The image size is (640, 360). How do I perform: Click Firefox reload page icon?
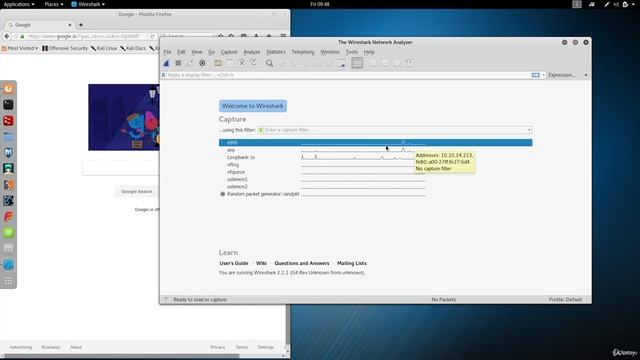pyautogui.click(x=152, y=36)
